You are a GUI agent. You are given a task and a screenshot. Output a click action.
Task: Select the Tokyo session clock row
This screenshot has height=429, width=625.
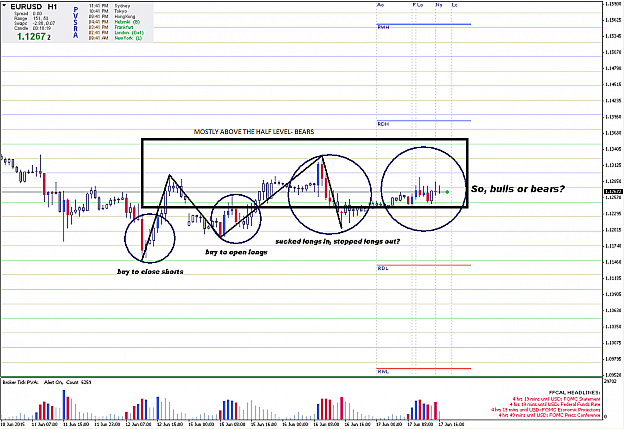[108, 11]
